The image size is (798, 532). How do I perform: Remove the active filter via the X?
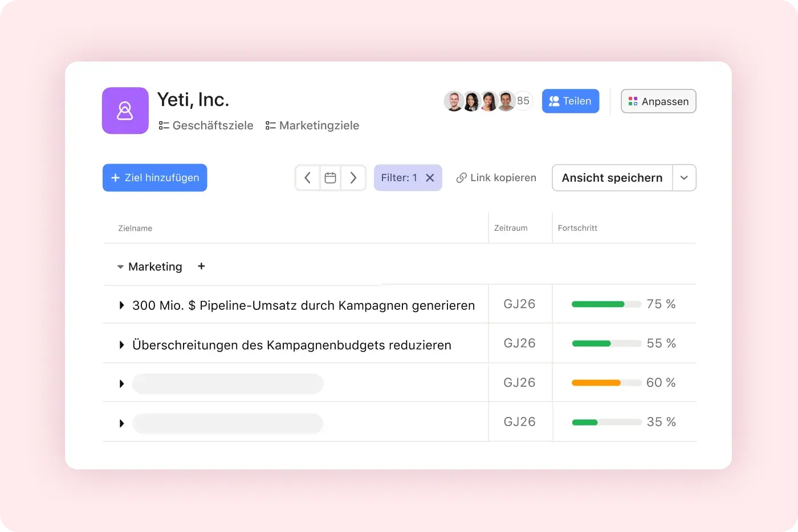430,177
